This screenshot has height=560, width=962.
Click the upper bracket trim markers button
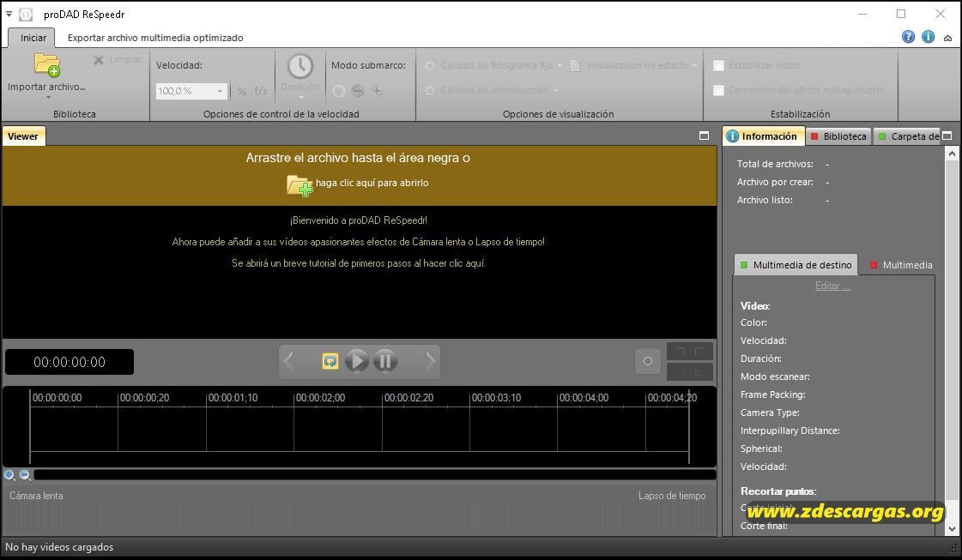click(690, 352)
